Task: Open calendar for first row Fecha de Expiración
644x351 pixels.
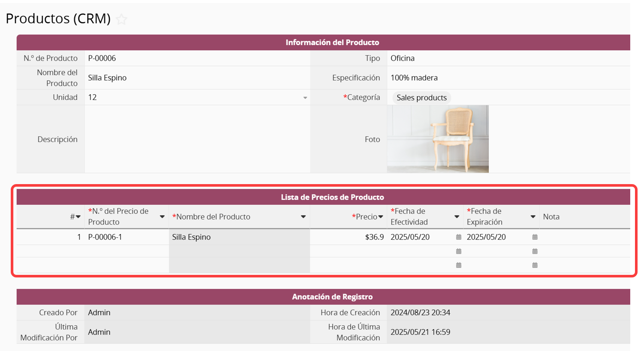Action: [534, 237]
